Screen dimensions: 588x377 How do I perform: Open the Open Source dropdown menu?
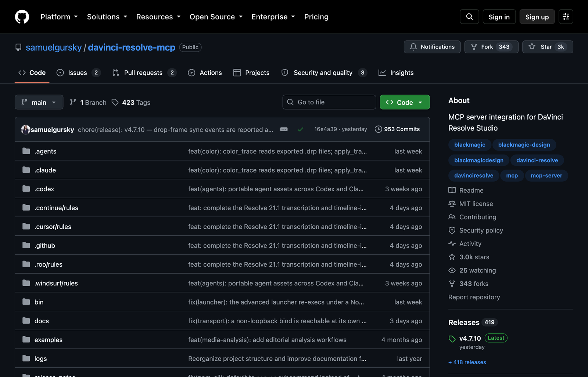[x=216, y=17]
